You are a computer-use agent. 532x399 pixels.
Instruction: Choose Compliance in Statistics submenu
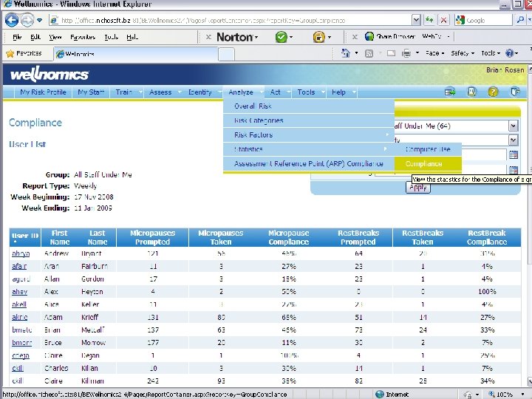point(428,163)
